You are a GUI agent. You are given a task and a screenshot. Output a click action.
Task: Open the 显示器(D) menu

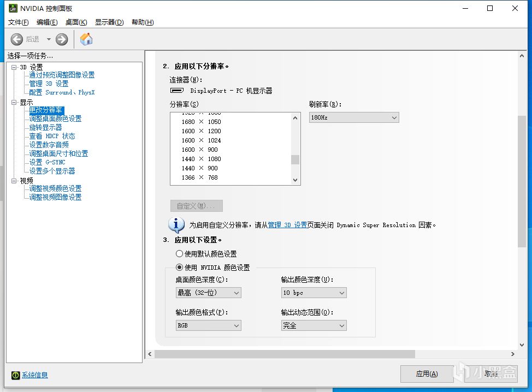pyautogui.click(x=109, y=22)
